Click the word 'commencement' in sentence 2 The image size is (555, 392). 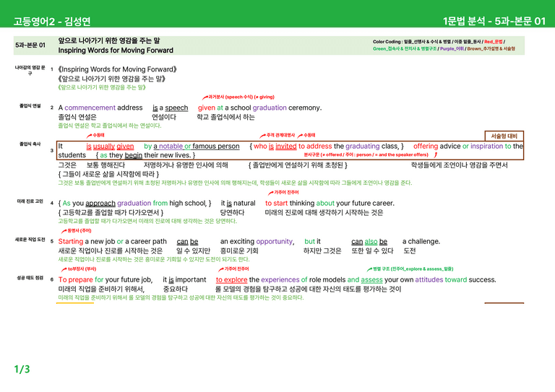(90, 108)
